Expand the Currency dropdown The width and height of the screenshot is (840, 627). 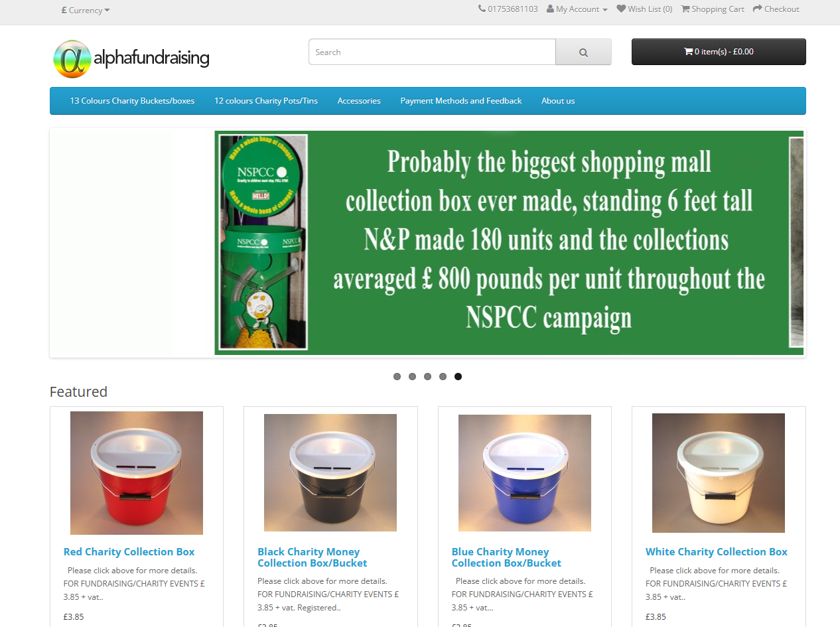[x=86, y=10]
